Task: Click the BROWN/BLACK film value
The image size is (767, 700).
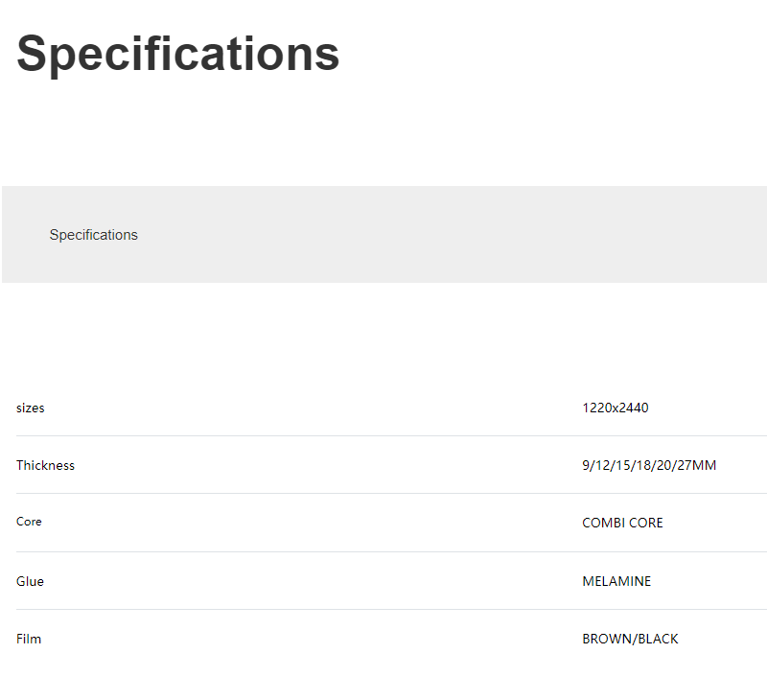Action: pos(630,639)
